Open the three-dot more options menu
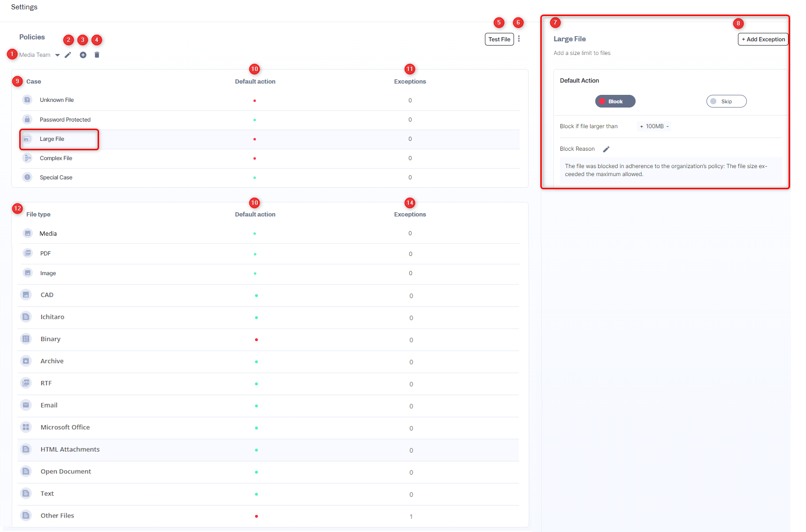 click(519, 39)
